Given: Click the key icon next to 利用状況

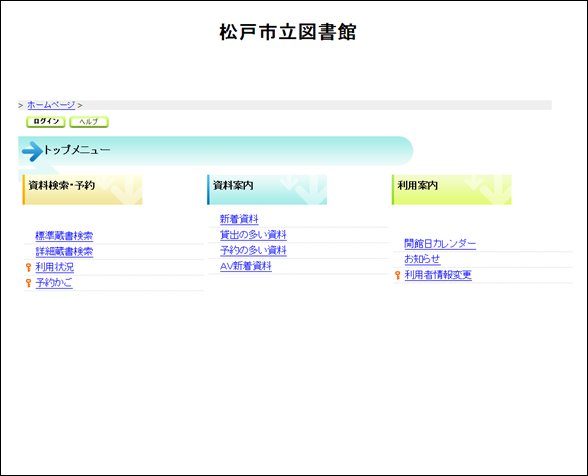Looking at the screenshot, I should [x=28, y=267].
